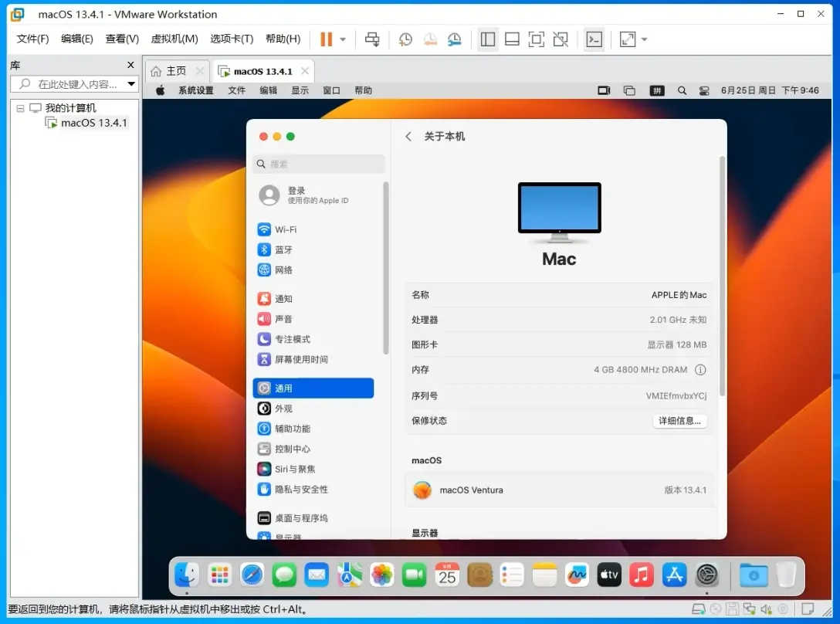Click 详细信息... warranty button
The image size is (840, 624).
(679, 421)
